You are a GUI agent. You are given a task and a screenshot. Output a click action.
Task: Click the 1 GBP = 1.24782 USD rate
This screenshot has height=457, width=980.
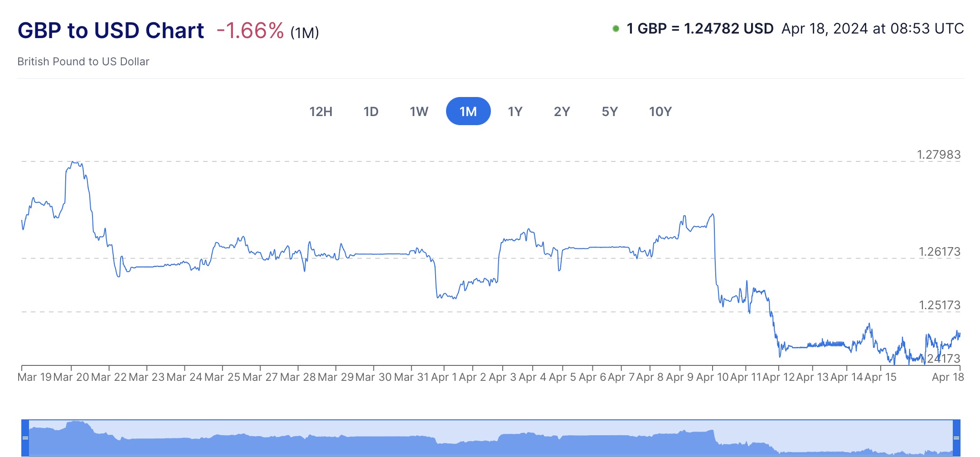700,29
